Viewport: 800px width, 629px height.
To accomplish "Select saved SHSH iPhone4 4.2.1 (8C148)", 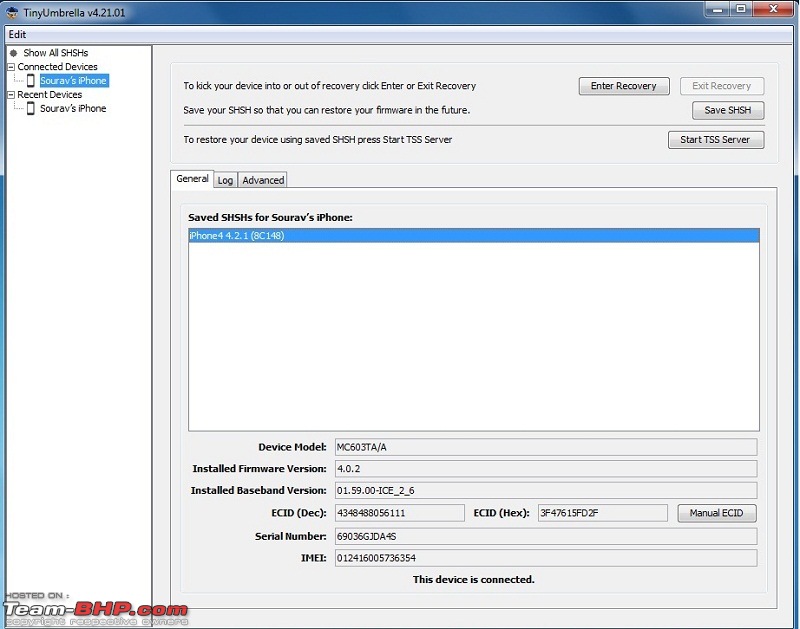I will (473, 236).
